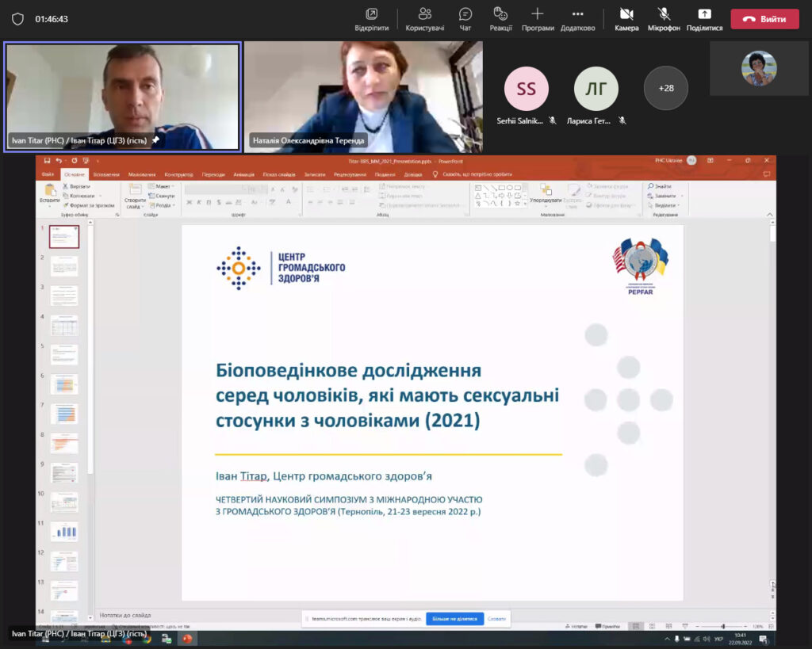
Task: Open the Reactions (Реакції) menu
Action: pos(500,18)
